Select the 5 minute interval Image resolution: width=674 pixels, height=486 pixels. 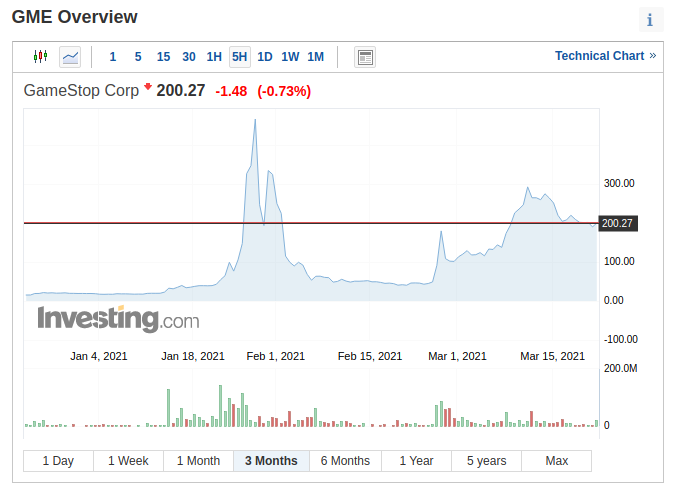(x=138, y=57)
